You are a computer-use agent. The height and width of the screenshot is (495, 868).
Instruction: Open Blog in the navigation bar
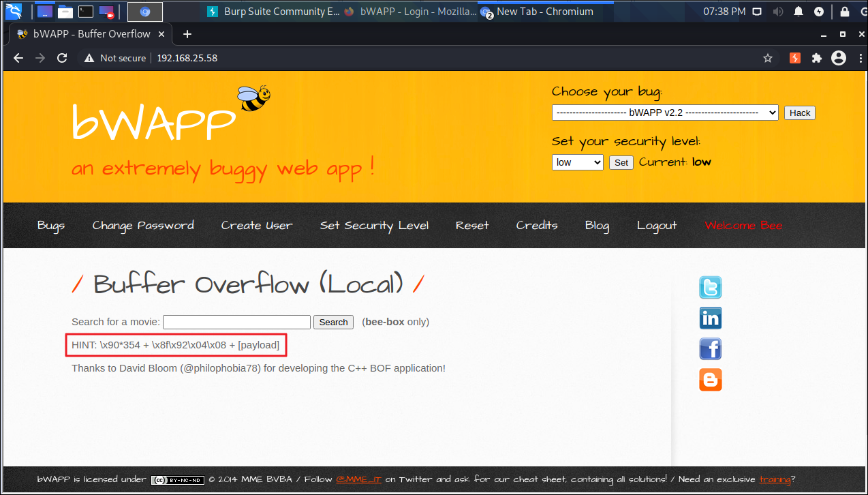(x=598, y=226)
